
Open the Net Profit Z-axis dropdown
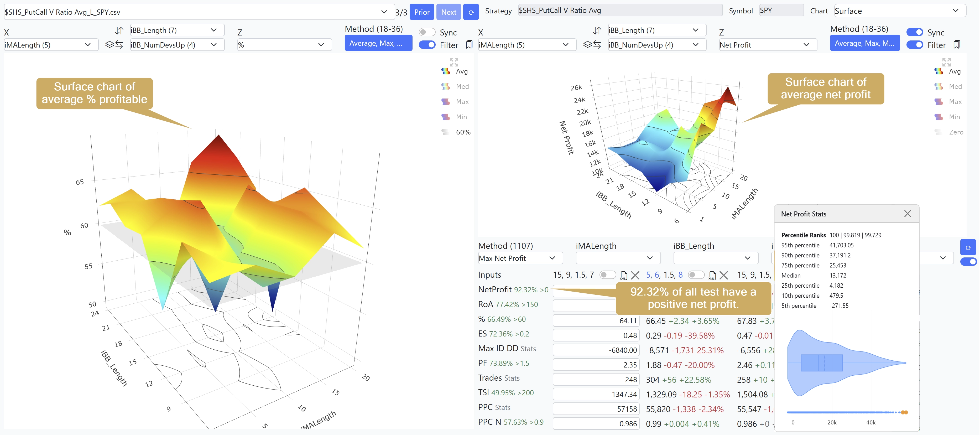point(768,45)
